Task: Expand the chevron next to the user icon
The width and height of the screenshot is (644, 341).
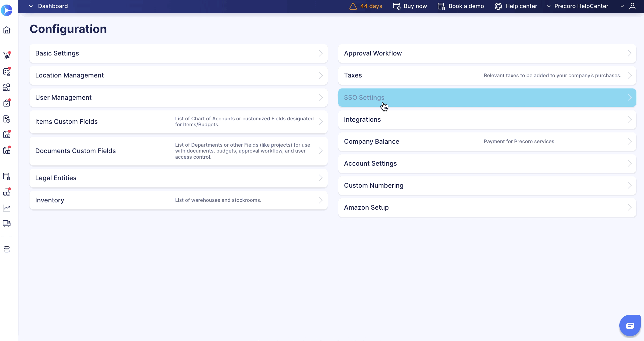Action: 622,6
